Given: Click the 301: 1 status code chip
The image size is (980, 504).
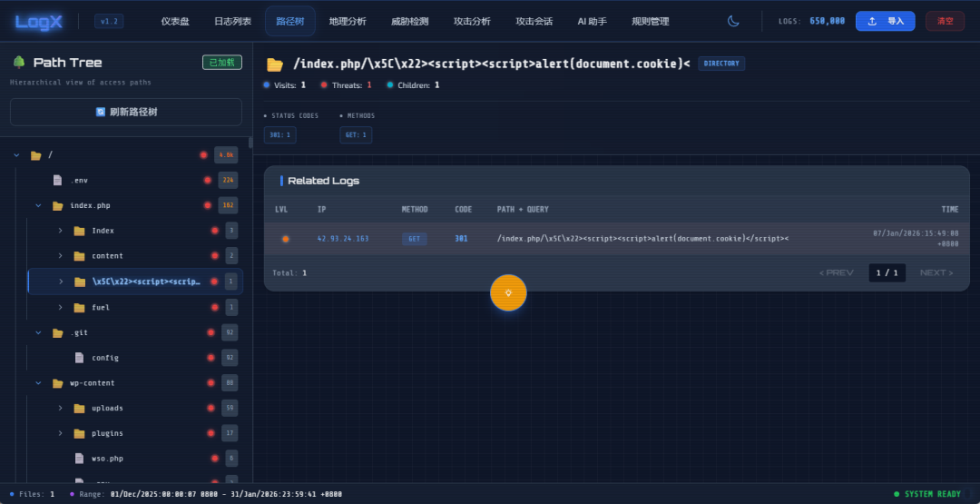Looking at the screenshot, I should [x=280, y=135].
